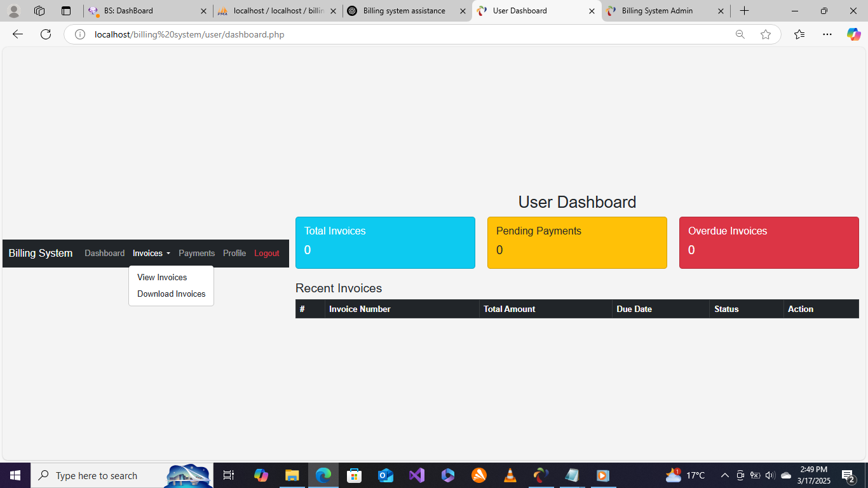This screenshot has height=488, width=868.
Task: Switch to Billing system assistance tab
Action: (404, 11)
